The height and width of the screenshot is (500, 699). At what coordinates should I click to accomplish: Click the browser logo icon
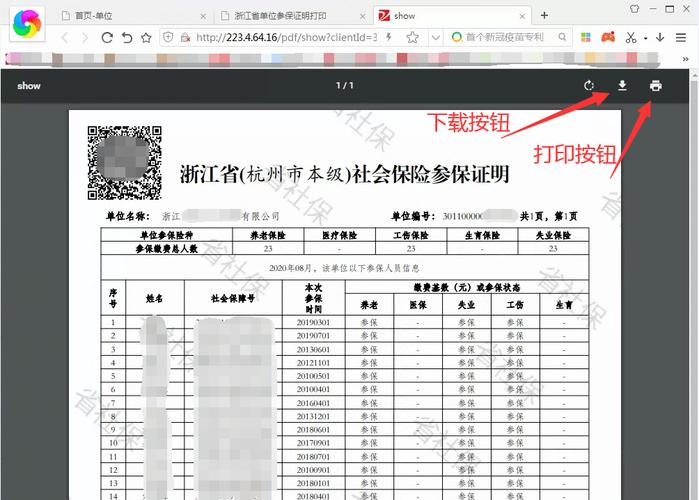(27, 24)
